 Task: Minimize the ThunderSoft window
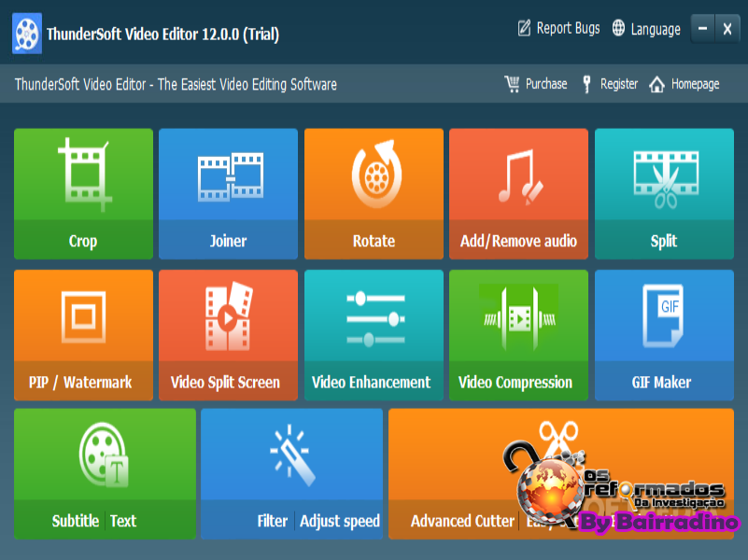[702, 29]
